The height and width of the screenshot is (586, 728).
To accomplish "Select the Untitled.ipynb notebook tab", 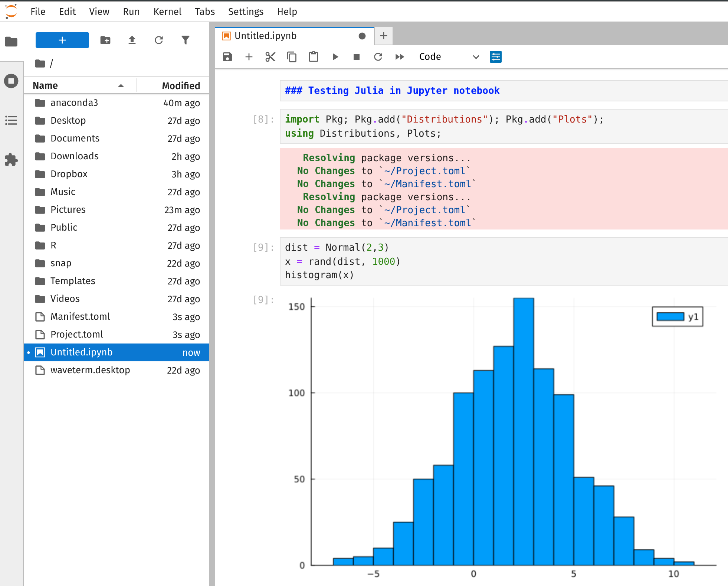I will (x=295, y=36).
